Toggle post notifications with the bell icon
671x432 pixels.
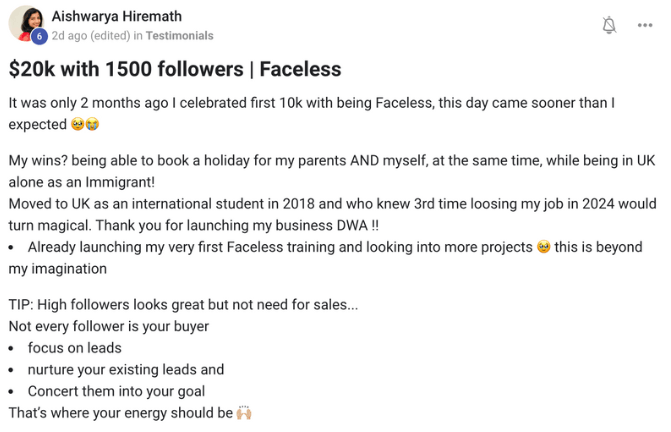[x=609, y=25]
